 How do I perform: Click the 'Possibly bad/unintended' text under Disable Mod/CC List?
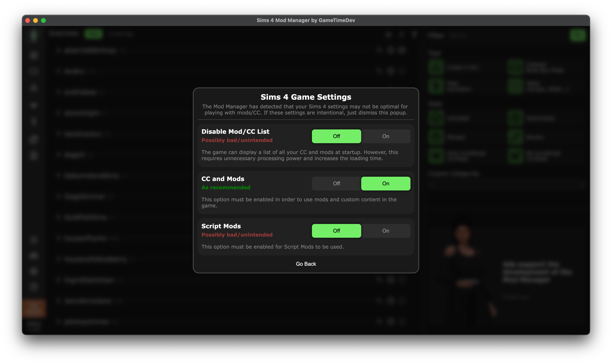pyautogui.click(x=237, y=140)
